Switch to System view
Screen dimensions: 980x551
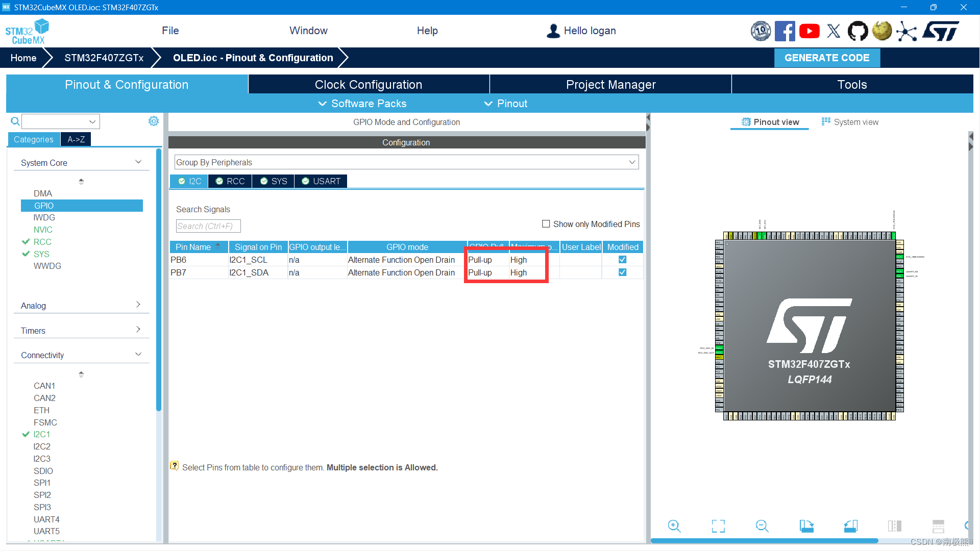[855, 122]
